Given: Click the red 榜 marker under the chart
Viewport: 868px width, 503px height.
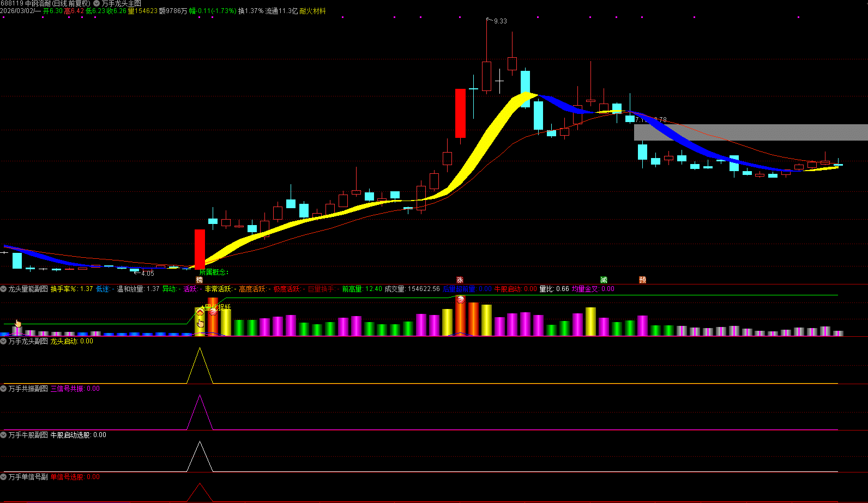Looking at the screenshot, I should point(200,280).
